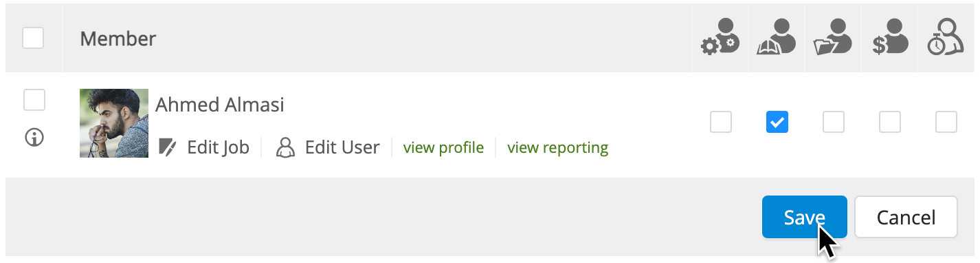The image size is (980, 263).
Task: Enable the folder-role checkbox for Ahmed
Action: (834, 122)
